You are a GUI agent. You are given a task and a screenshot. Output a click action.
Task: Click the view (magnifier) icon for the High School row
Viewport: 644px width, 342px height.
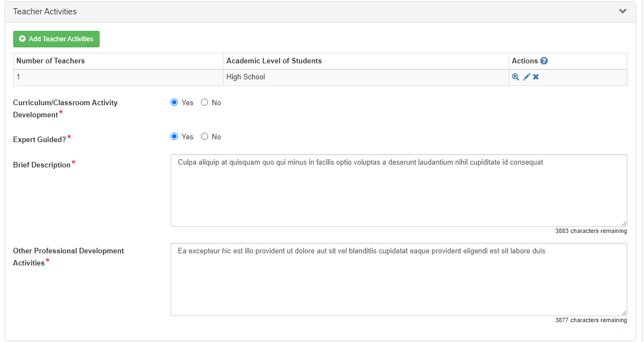[x=516, y=77]
